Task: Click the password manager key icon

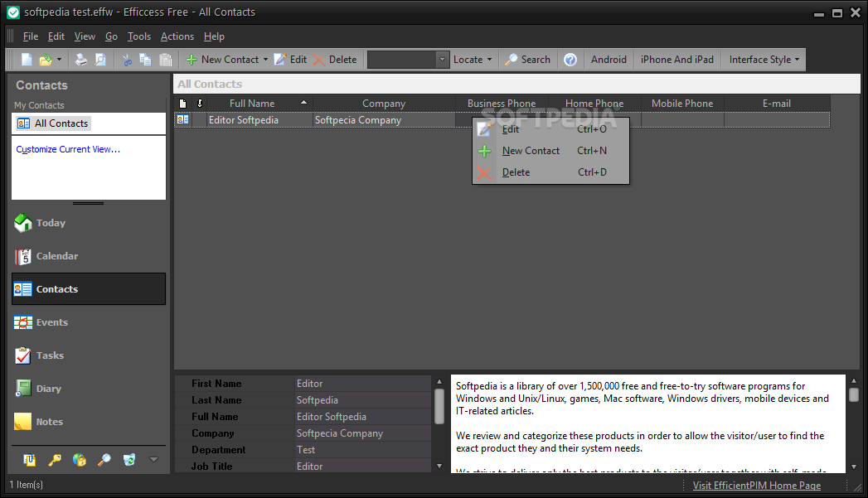Action: tap(54, 460)
